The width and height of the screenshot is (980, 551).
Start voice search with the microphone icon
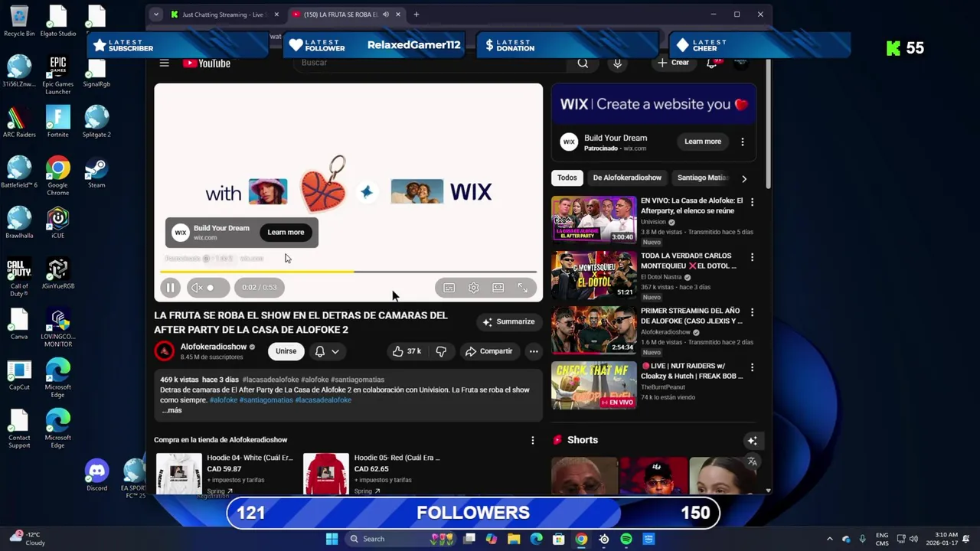618,64
